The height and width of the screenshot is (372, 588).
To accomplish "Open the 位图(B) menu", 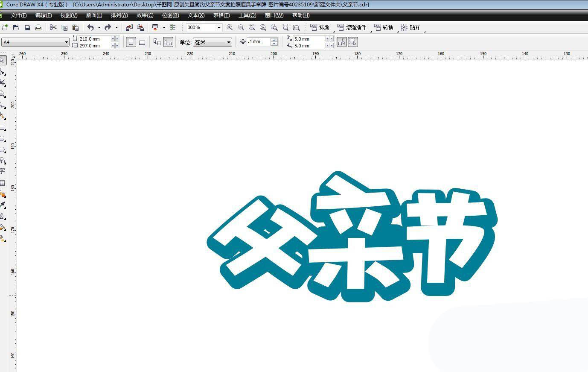I will [x=170, y=15].
